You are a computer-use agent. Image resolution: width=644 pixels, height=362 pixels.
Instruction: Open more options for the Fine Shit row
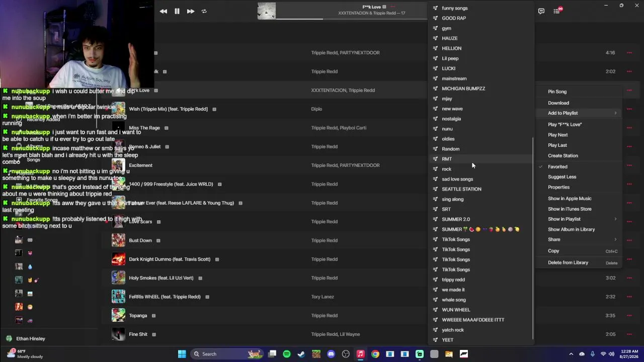pyautogui.click(x=629, y=334)
